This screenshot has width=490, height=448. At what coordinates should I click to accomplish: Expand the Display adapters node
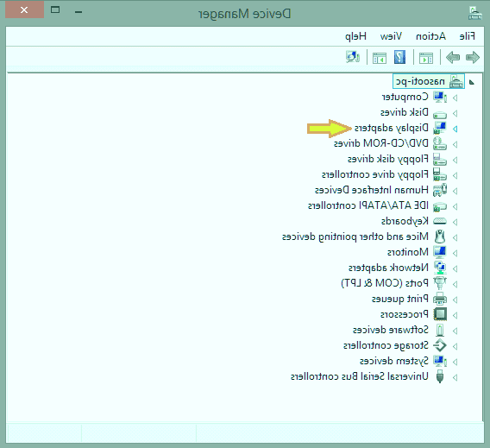pyautogui.click(x=455, y=129)
